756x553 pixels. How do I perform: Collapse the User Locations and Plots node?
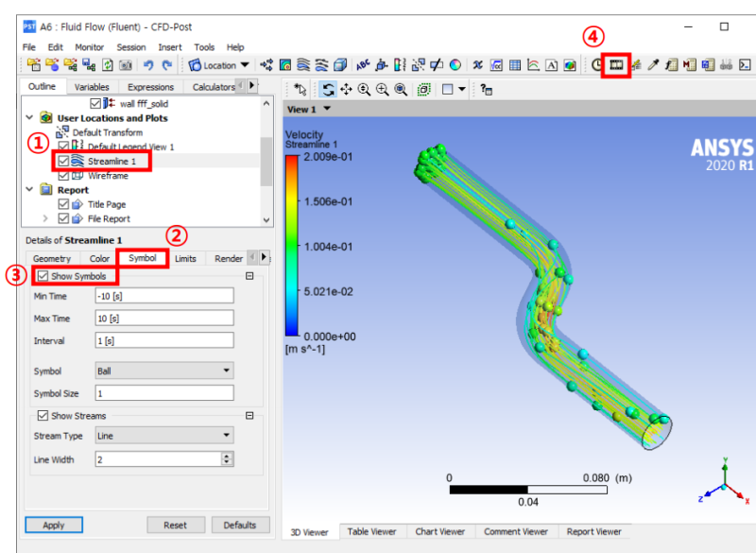[x=29, y=117]
